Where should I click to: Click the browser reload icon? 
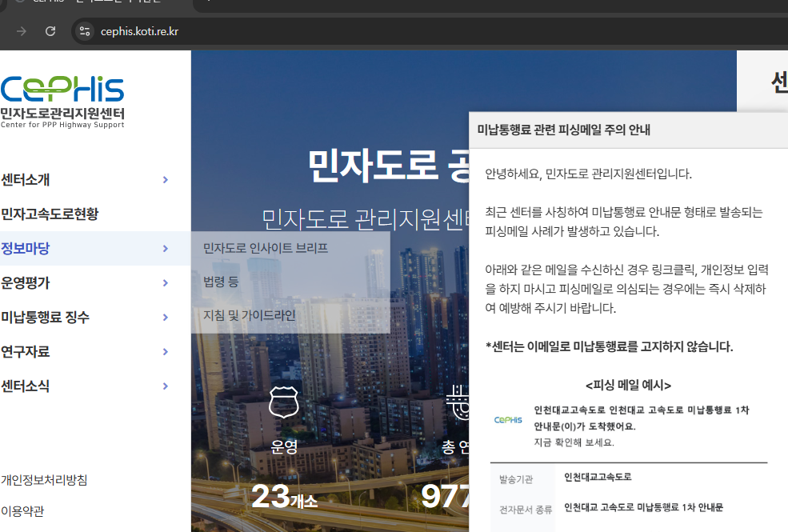(50, 32)
